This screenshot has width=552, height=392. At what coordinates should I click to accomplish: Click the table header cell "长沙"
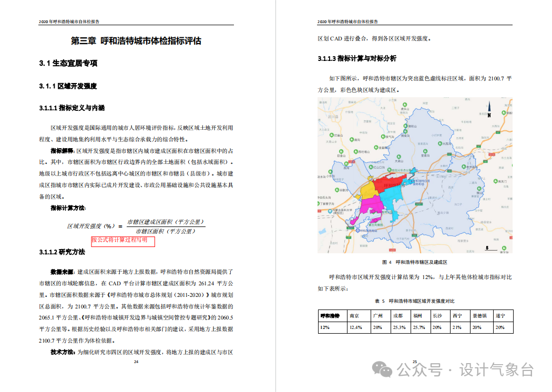click(x=440, y=316)
